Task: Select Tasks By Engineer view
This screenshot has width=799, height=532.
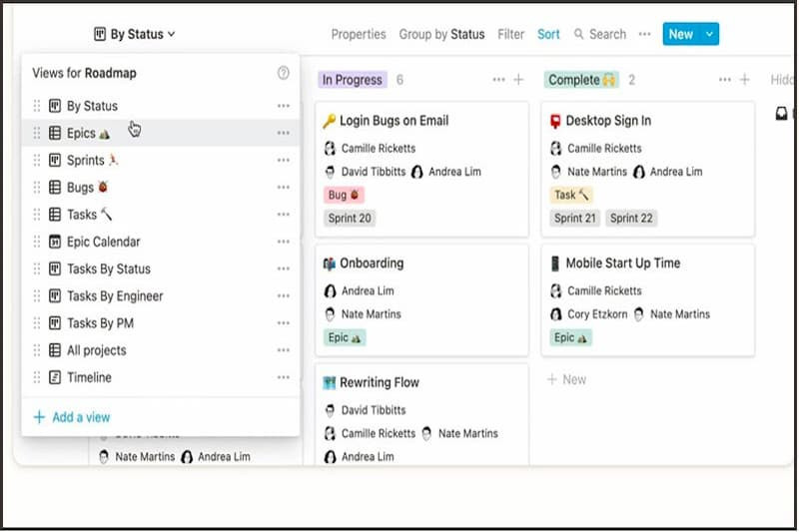Action: point(114,295)
